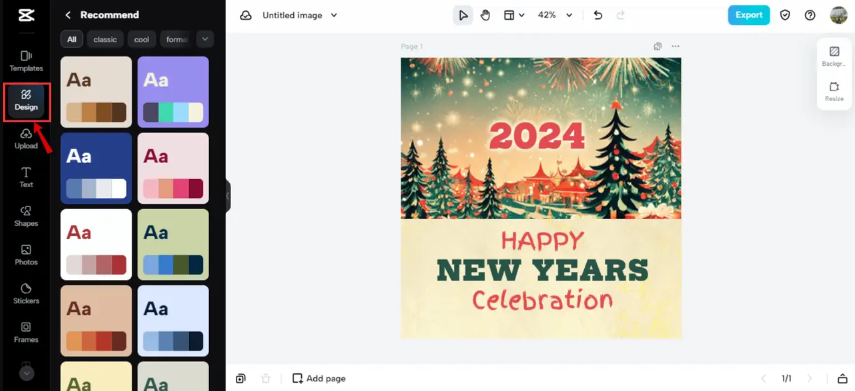Select the classic filter tab
The image size is (855, 391).
coord(105,39)
